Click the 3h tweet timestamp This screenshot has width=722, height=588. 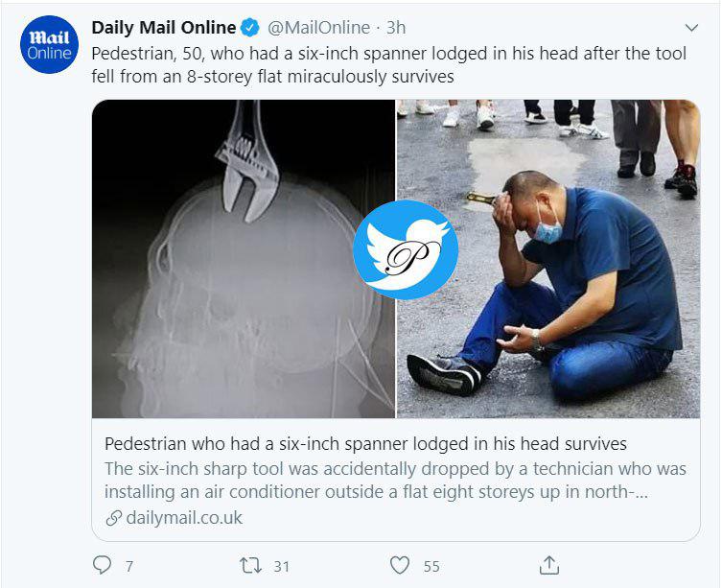click(396, 28)
